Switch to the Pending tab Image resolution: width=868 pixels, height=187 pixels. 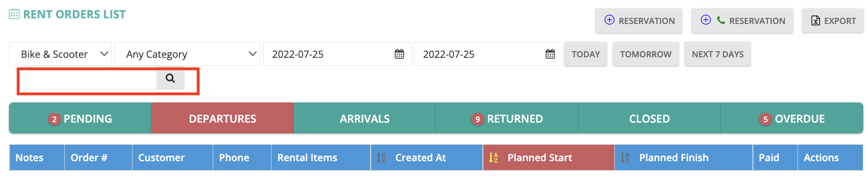(80, 118)
